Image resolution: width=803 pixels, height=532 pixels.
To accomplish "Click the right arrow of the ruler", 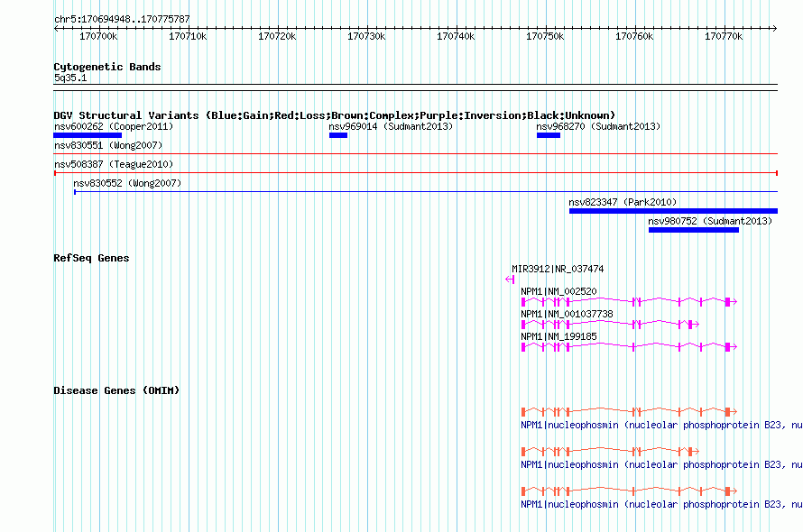I will (x=774, y=28).
